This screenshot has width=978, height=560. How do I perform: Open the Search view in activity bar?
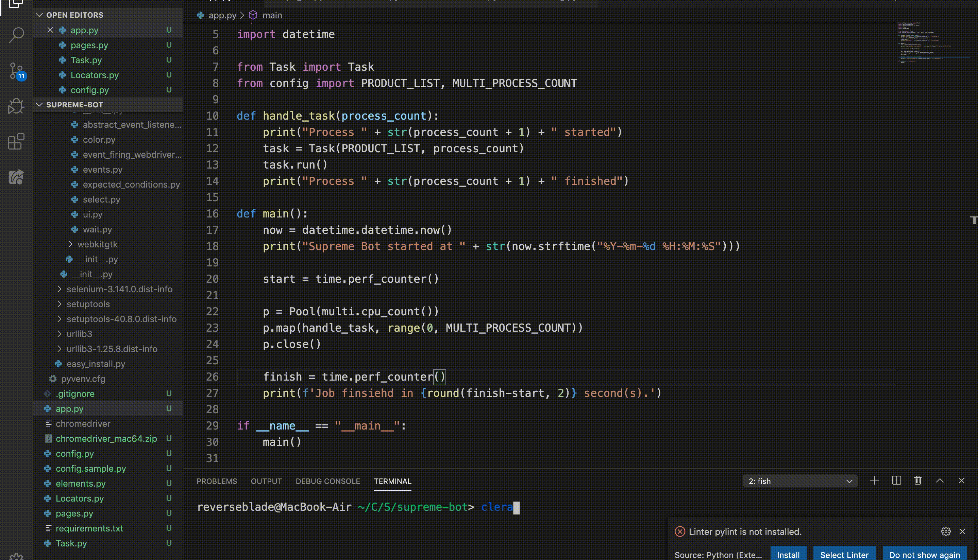pyautogui.click(x=16, y=35)
